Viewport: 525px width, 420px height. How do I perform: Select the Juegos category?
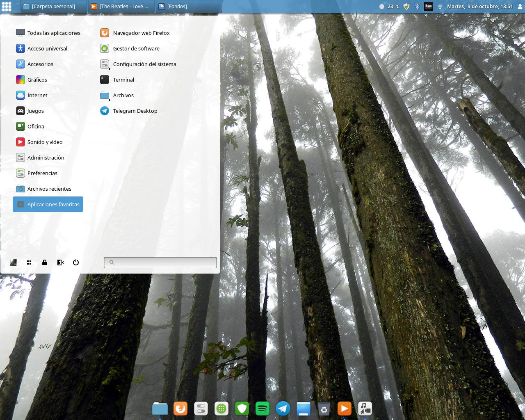point(48,111)
